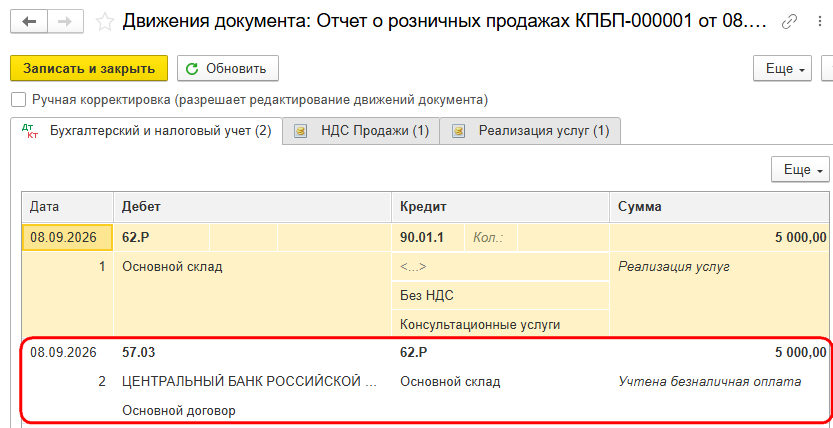Expand the top Еще dropdown menu

click(x=782, y=69)
